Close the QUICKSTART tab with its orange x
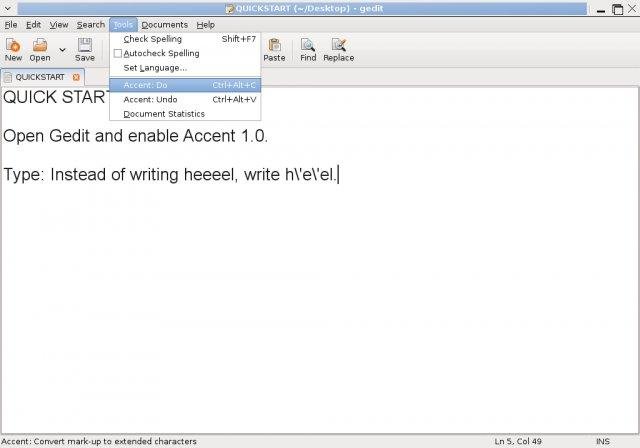The image size is (640, 448). (x=76, y=77)
